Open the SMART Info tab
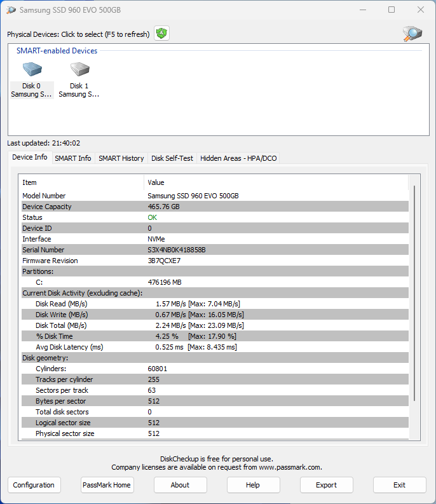Image resolution: width=436 pixels, height=504 pixels. (73, 158)
